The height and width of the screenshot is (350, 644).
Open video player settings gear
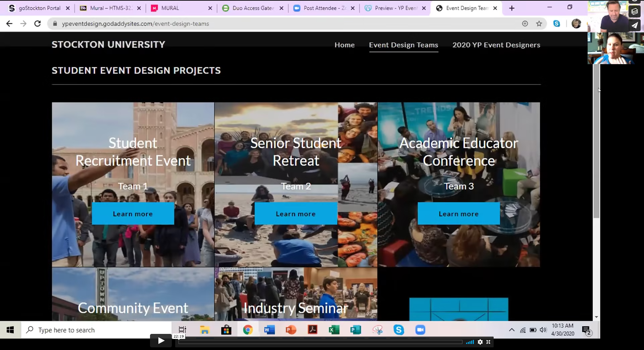point(480,342)
